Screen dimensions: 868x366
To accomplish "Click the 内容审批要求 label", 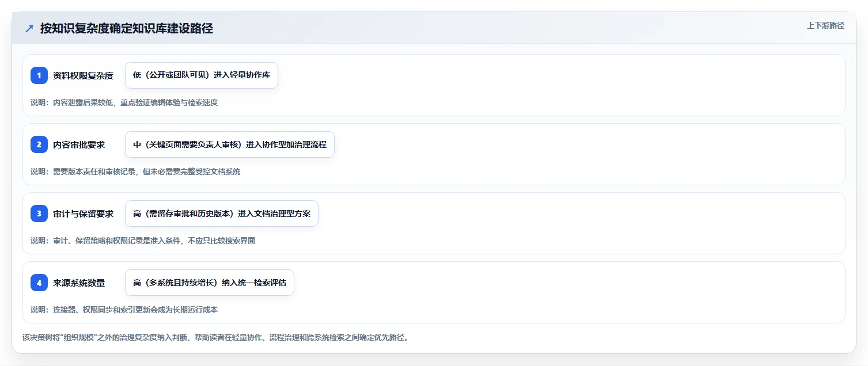I will (x=79, y=144).
